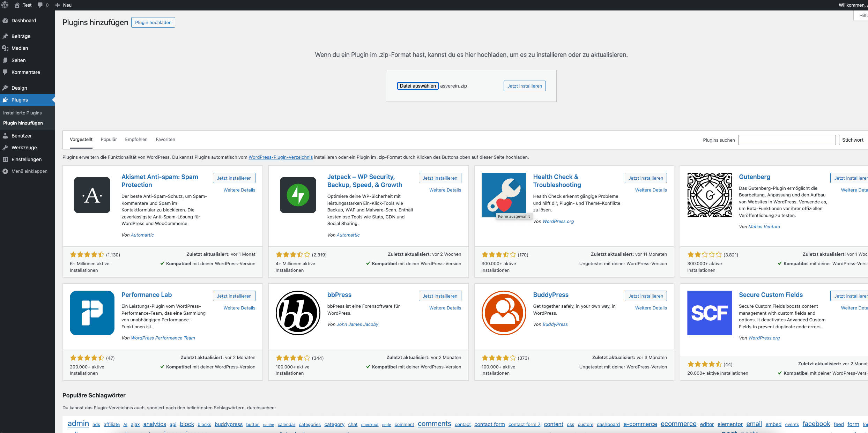Open Einstellungen in the sidebar menu
The width and height of the screenshot is (868, 433).
[26, 159]
